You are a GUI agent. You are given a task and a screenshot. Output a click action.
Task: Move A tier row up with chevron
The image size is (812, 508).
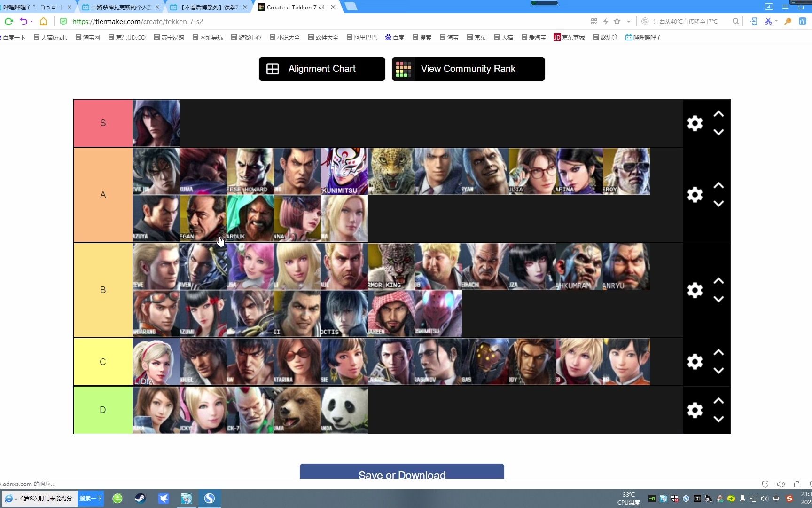point(718,185)
